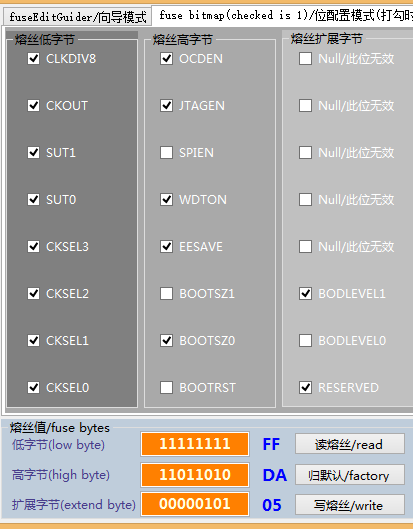Toggle WDTON checkbox

pyautogui.click(x=166, y=200)
